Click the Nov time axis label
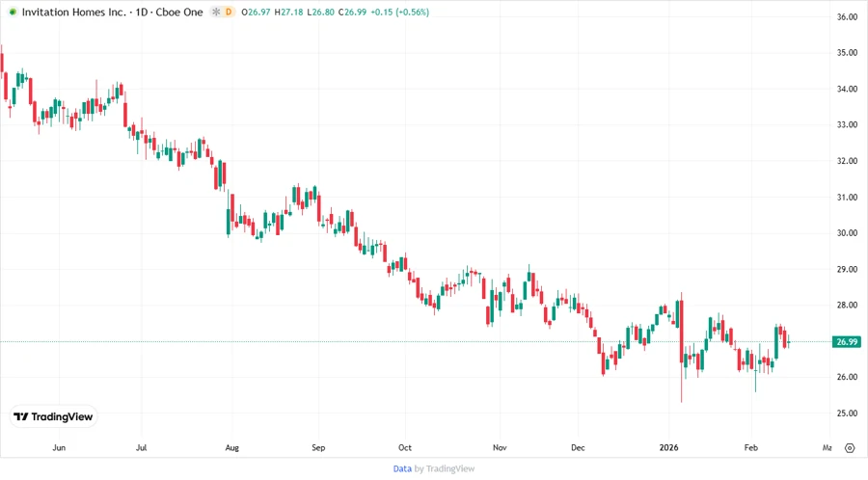868x480 pixels. click(x=500, y=447)
